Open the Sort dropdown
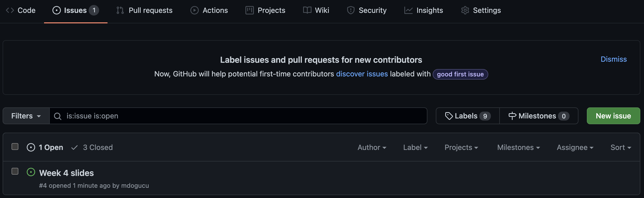 620,147
